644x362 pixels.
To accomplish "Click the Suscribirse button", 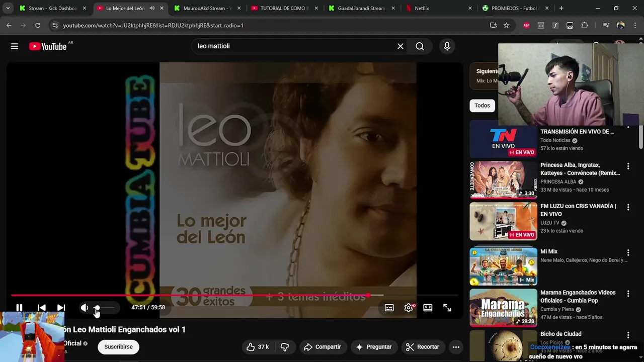I will click(x=119, y=347).
